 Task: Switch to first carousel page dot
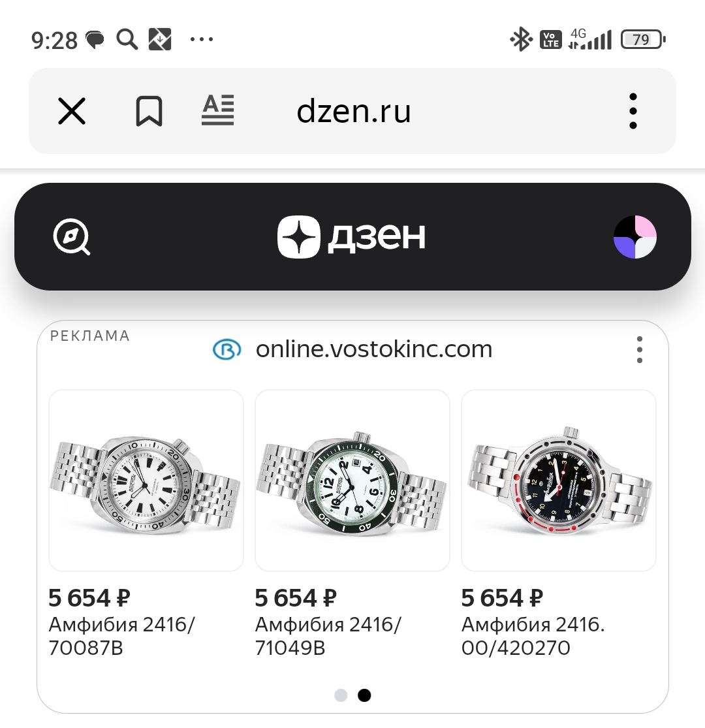point(341,695)
